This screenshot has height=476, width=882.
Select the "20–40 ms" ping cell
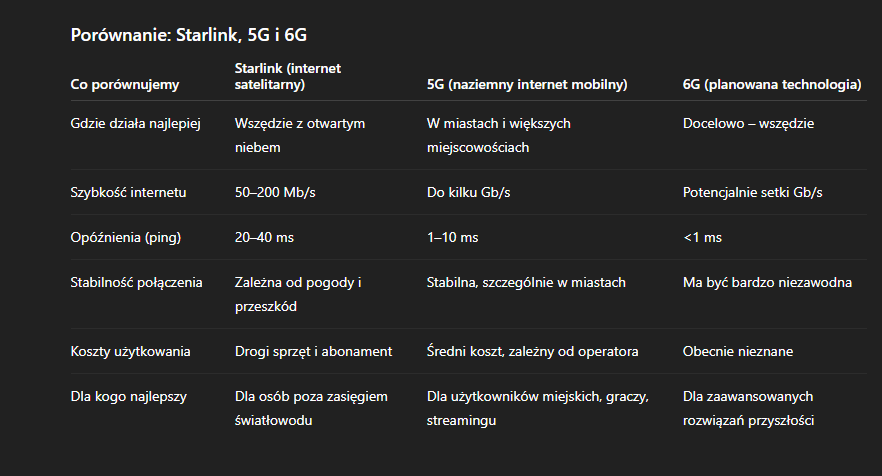click(x=265, y=237)
